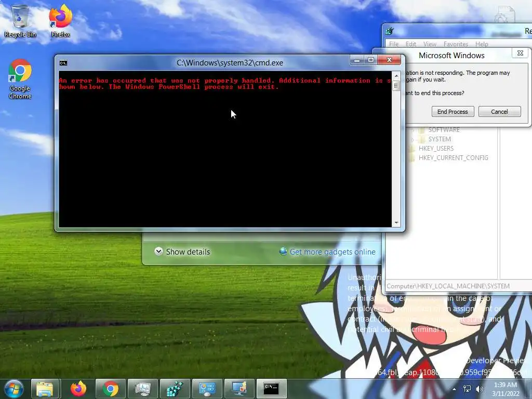Expand Show details in gadgets window
This screenshot has height=399, width=532.
coord(182,252)
